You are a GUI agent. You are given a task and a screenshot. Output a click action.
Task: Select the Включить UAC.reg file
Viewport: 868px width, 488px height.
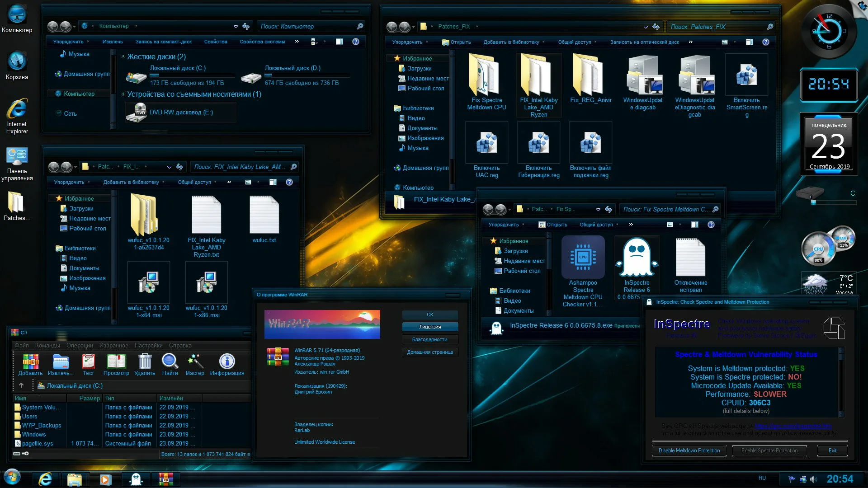(486, 150)
